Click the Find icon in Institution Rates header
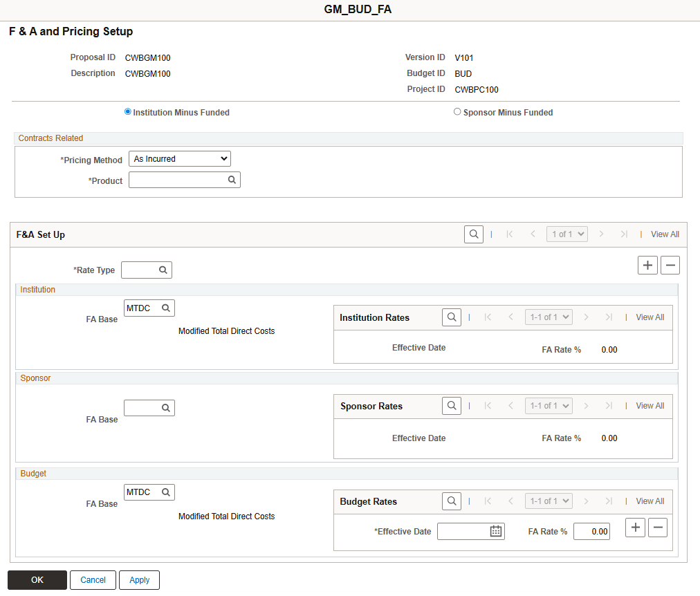Image resolution: width=700 pixels, height=596 pixels. [451, 317]
